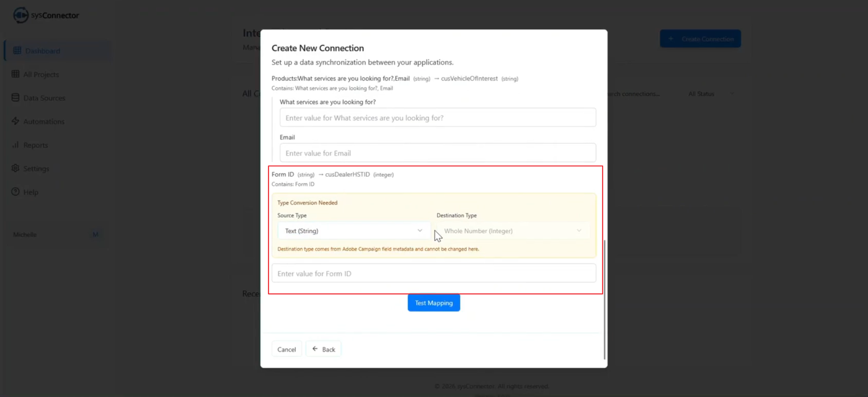Click the Cancel button
Image resolution: width=868 pixels, height=397 pixels.
pos(286,349)
